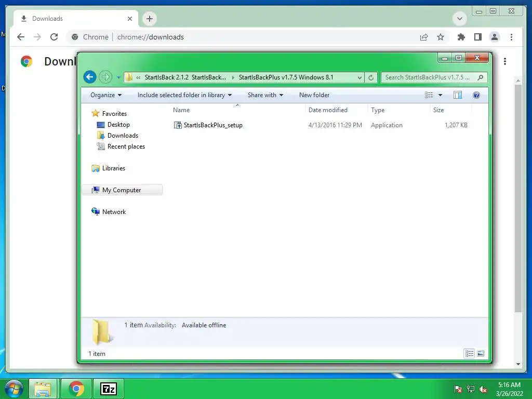Open Desktop in the navigation pane
Image resolution: width=532 pixels, height=399 pixels.
point(118,125)
